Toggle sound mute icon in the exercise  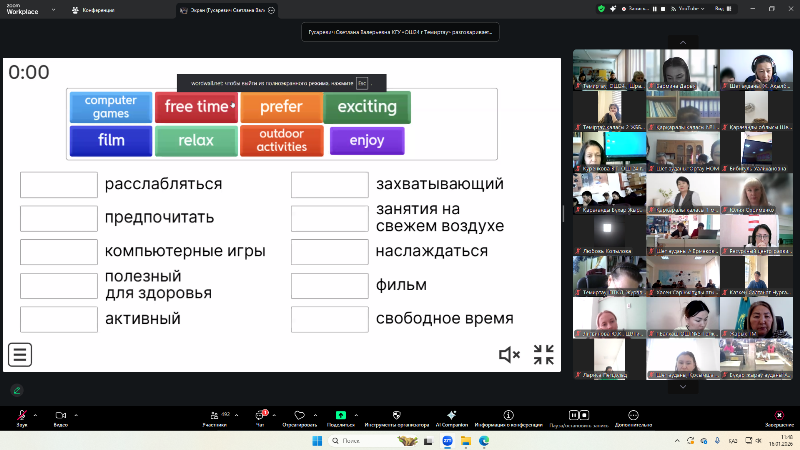(x=509, y=354)
